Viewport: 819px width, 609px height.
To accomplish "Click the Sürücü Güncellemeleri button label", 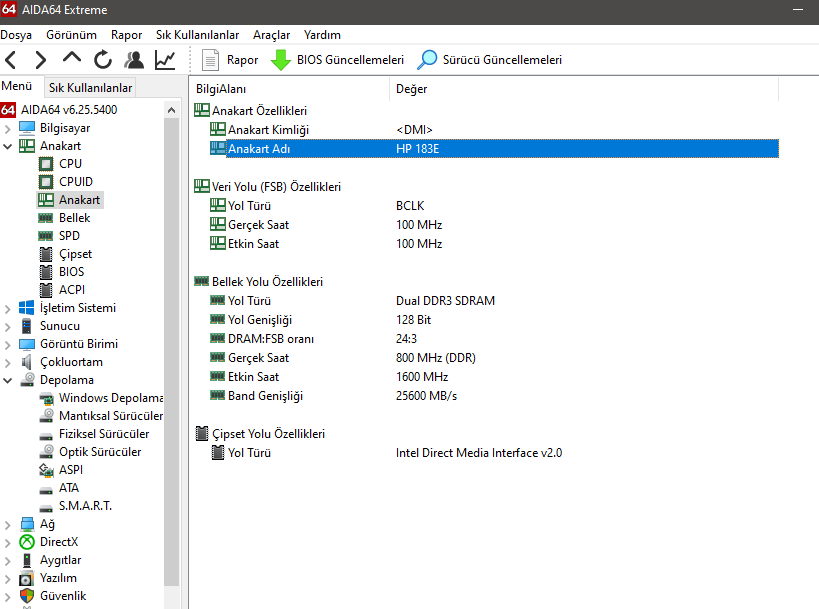I will 502,60.
